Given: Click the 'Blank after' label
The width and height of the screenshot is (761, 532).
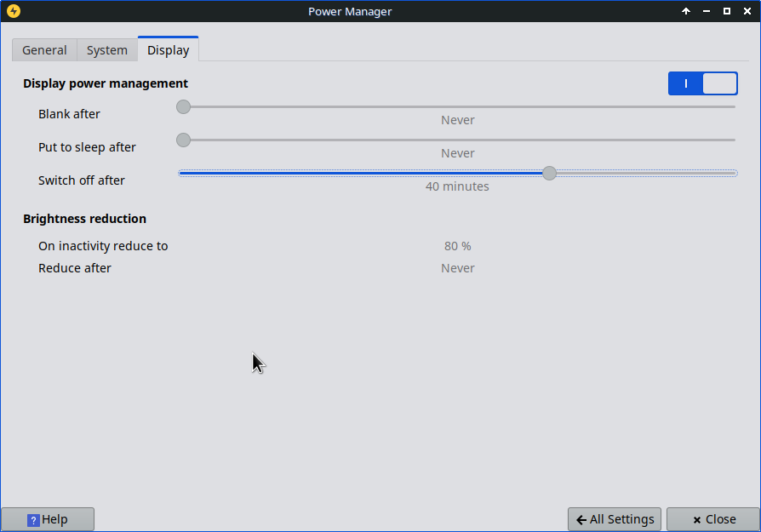Looking at the screenshot, I should [x=69, y=114].
